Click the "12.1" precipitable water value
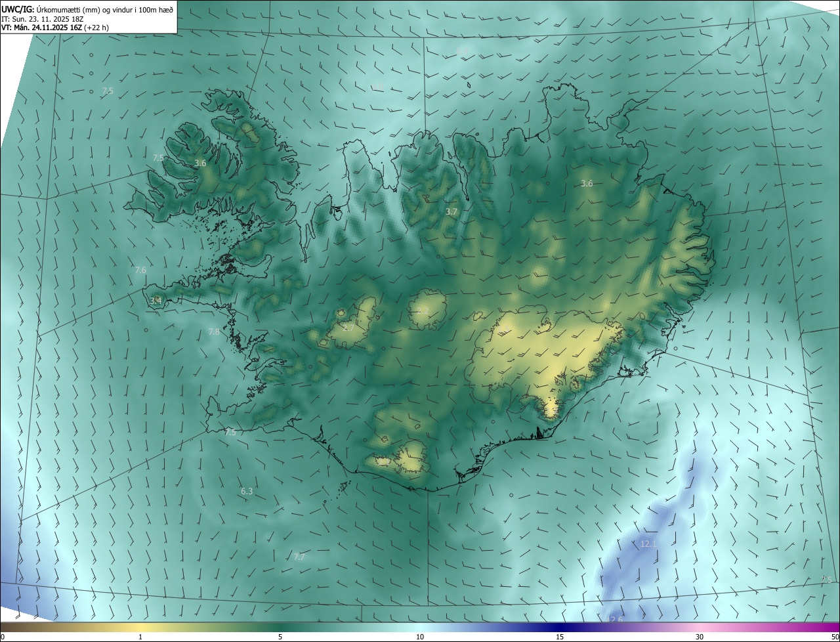Viewport: 840px width, 642px height. (x=648, y=544)
